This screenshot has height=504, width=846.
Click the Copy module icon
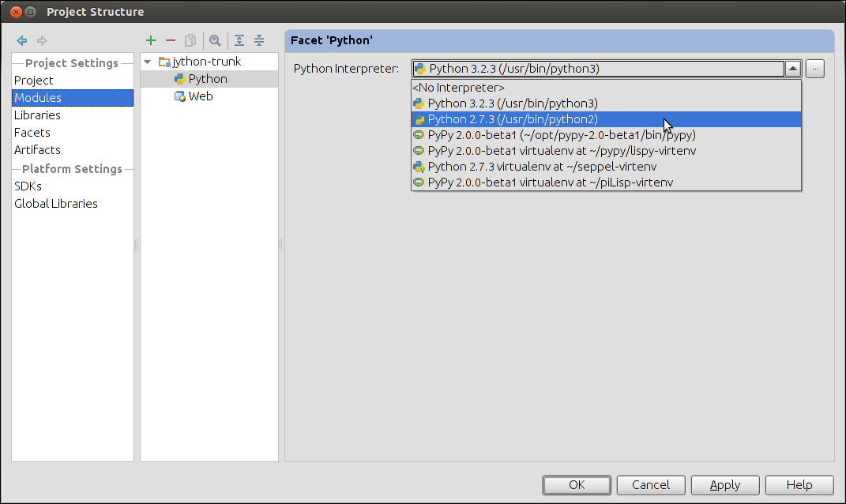[x=190, y=40]
